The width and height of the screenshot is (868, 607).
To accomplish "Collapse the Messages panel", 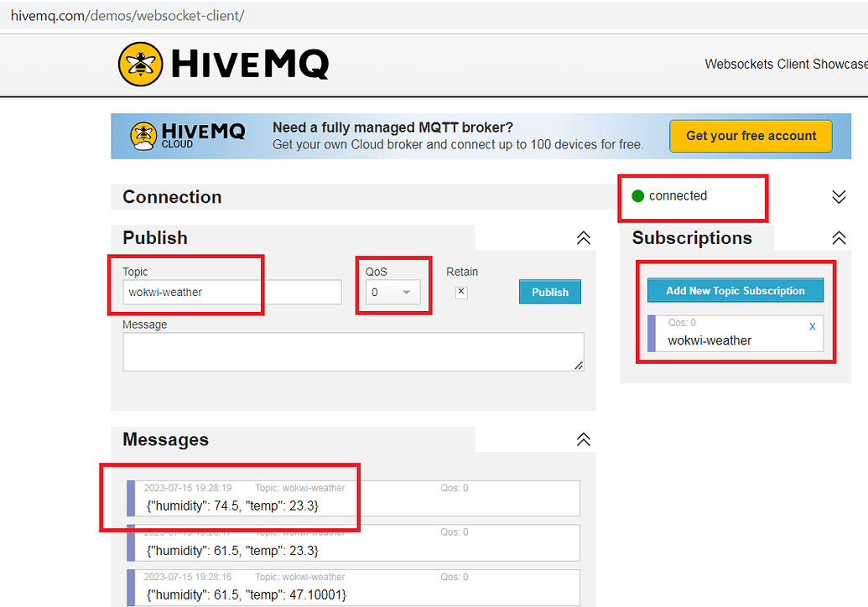I will click(584, 439).
